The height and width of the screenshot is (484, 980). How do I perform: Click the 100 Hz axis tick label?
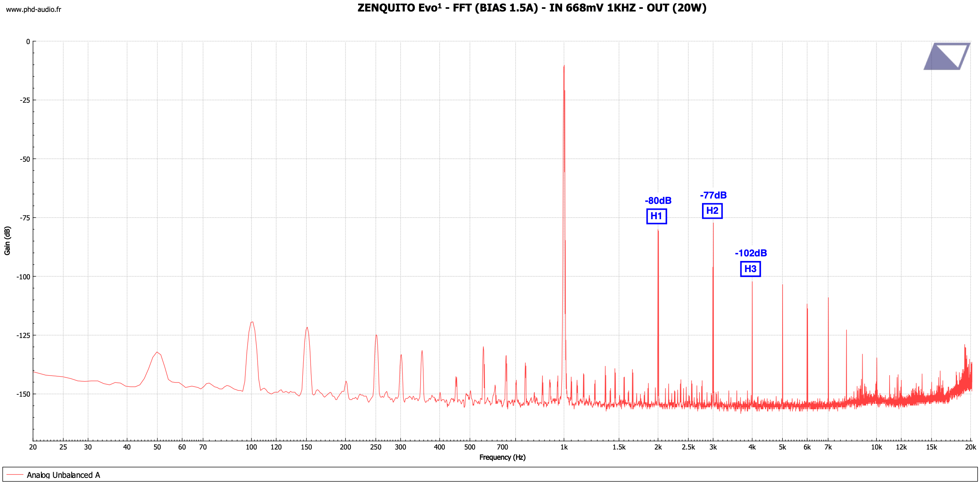pos(251,447)
